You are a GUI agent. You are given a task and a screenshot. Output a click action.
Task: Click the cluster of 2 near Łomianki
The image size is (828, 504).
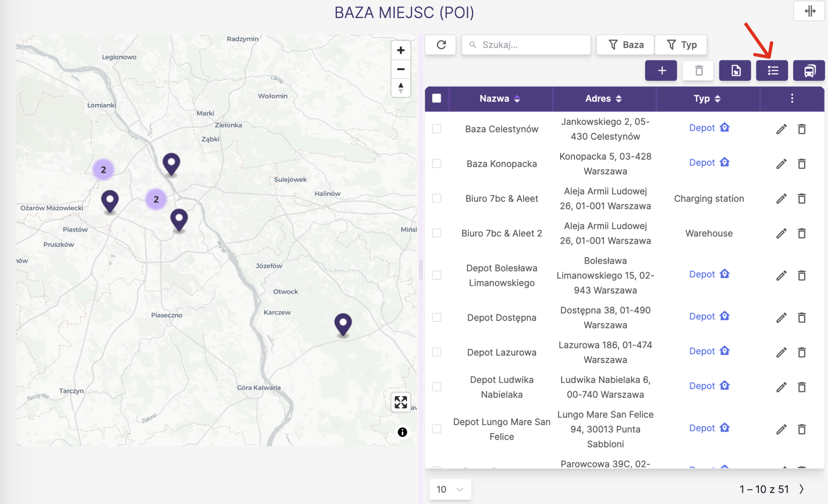coord(103,169)
